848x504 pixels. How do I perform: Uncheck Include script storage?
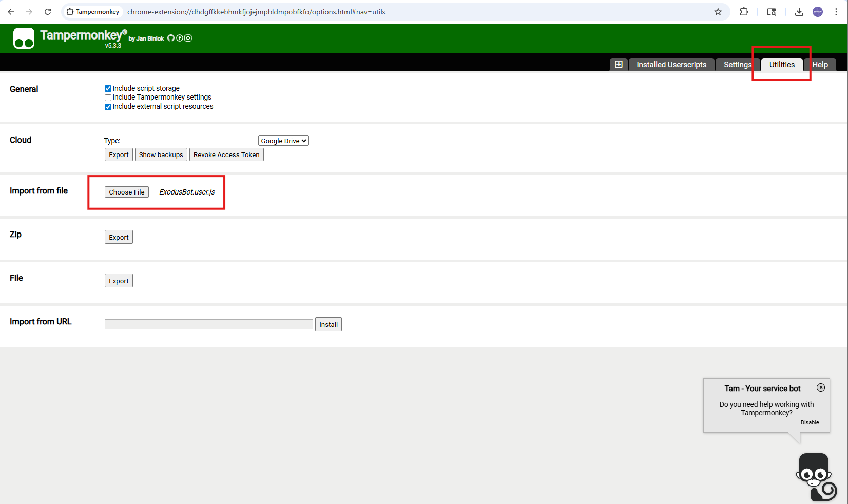point(108,88)
